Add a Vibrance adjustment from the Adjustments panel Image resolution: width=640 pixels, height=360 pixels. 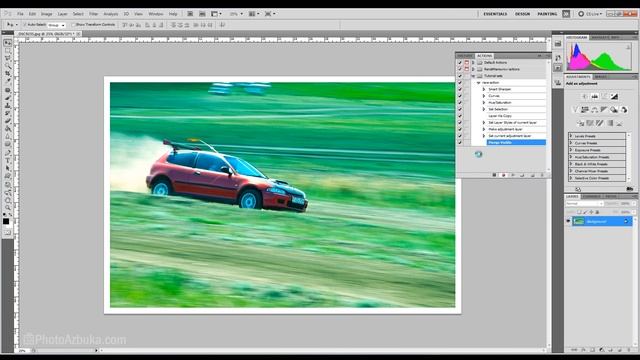pos(575,109)
